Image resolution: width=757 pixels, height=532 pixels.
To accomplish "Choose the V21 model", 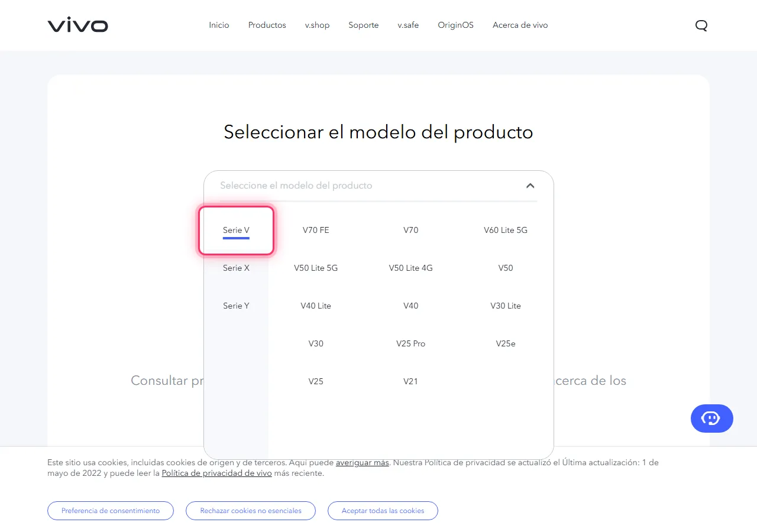I will 411,382.
